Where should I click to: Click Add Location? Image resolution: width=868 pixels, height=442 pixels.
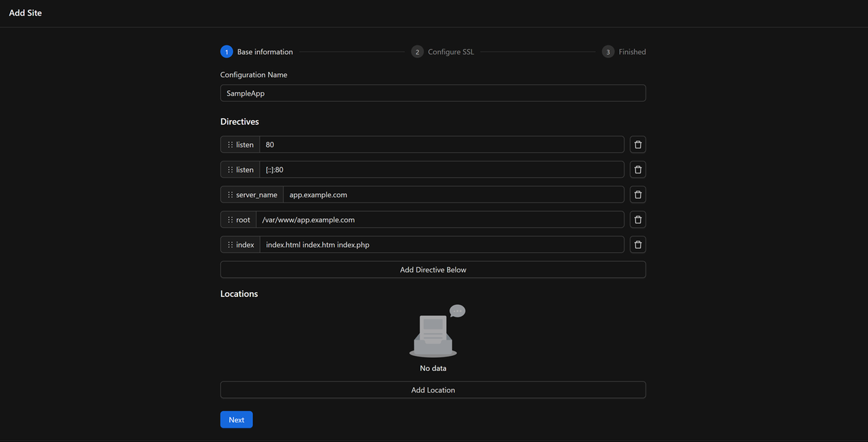(433, 389)
